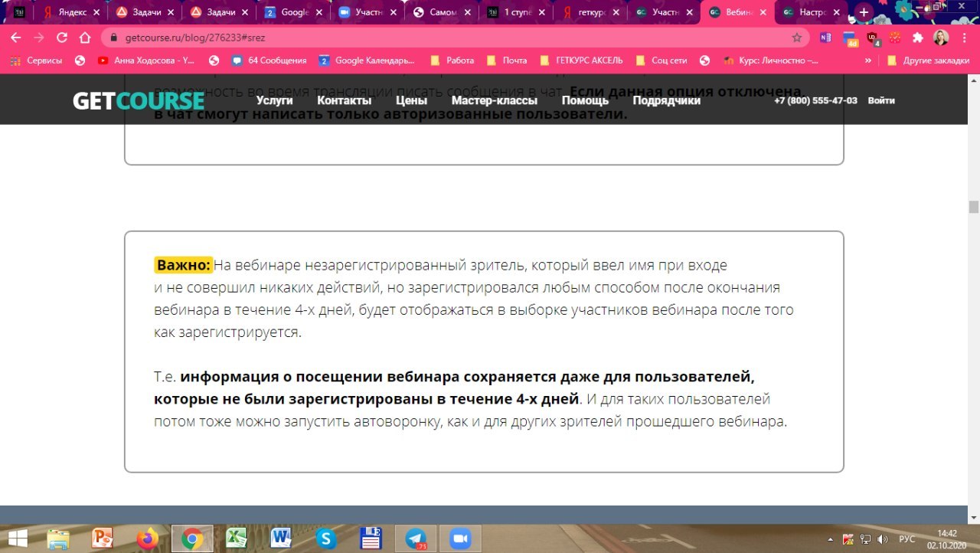Show hidden system tray icons
The image size is (980, 553).
tap(831, 538)
